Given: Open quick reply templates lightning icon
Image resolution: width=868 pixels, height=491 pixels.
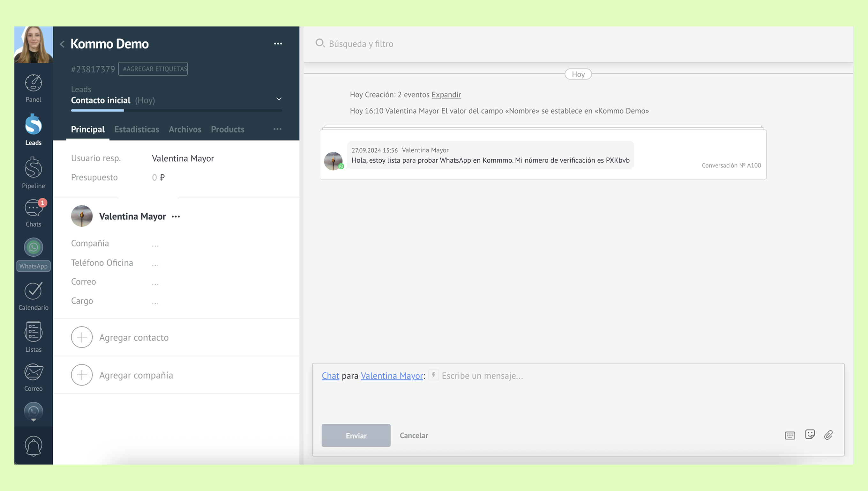Looking at the screenshot, I should click(x=433, y=375).
